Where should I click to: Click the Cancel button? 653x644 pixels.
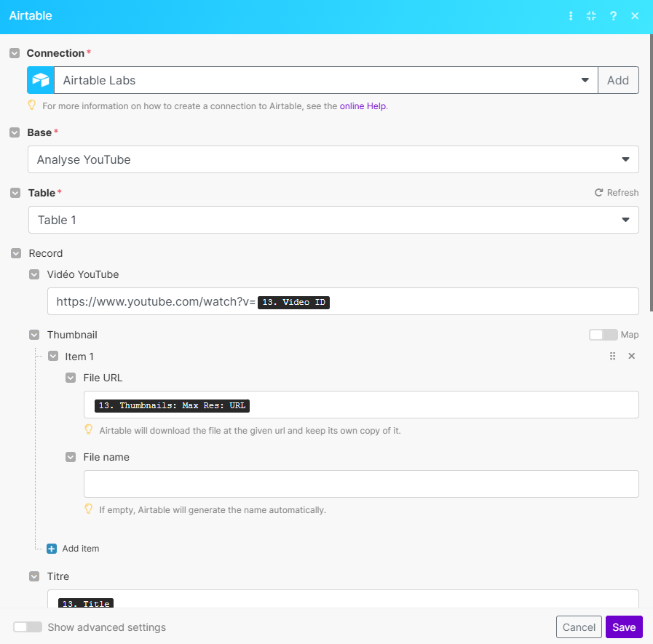[579, 627]
